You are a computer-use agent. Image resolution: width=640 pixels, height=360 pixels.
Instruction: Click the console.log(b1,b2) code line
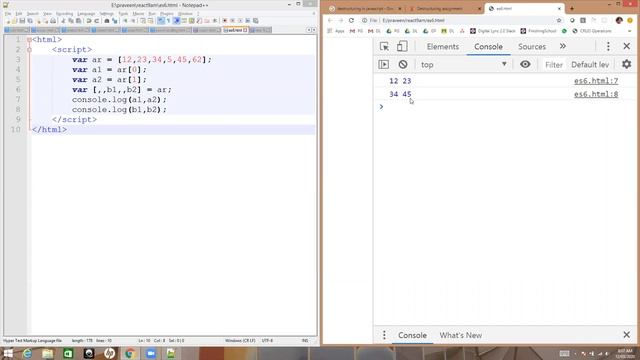tap(119, 109)
